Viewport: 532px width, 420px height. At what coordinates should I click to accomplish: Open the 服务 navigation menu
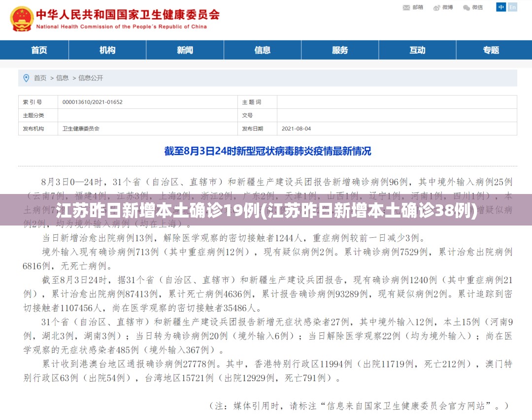[339, 50]
